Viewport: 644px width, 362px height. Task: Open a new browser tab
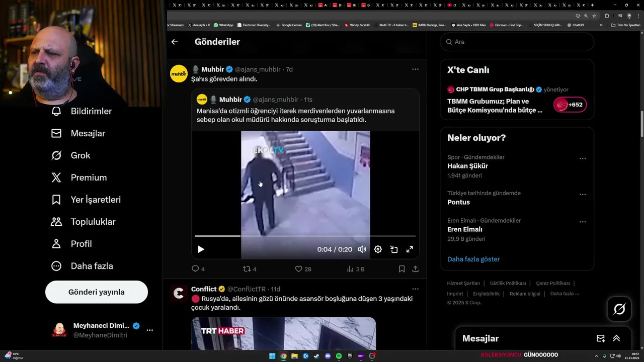pos(592,5)
